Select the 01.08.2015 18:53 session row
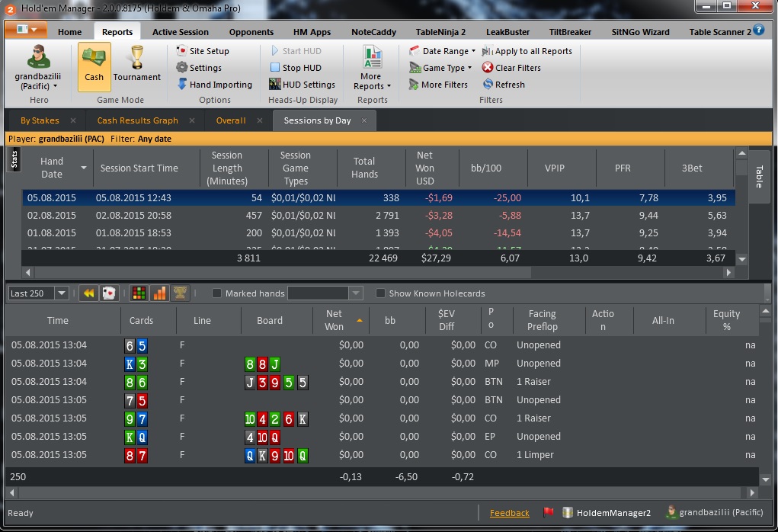The image size is (778, 532). [x=378, y=232]
